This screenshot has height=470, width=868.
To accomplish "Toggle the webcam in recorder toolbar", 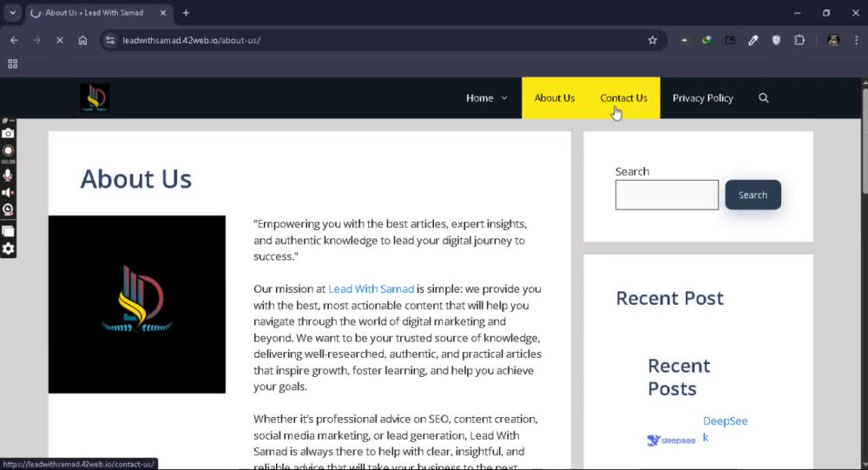I will (x=8, y=209).
